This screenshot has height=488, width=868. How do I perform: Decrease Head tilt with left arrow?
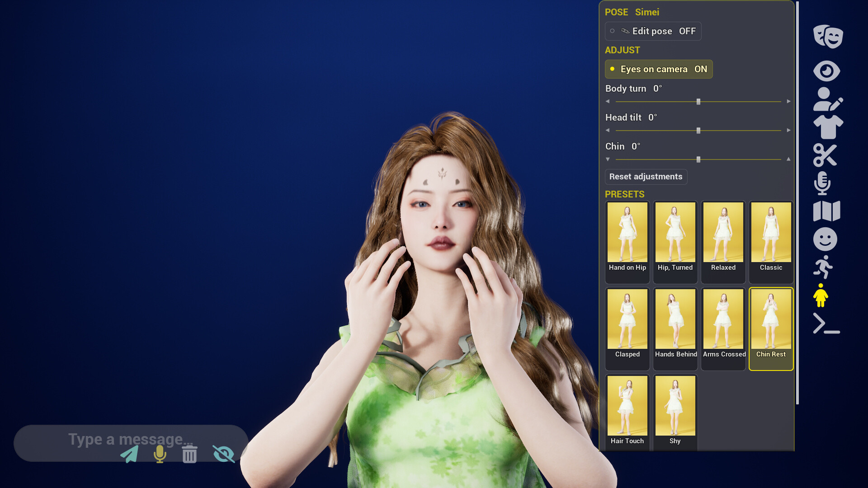click(x=608, y=130)
